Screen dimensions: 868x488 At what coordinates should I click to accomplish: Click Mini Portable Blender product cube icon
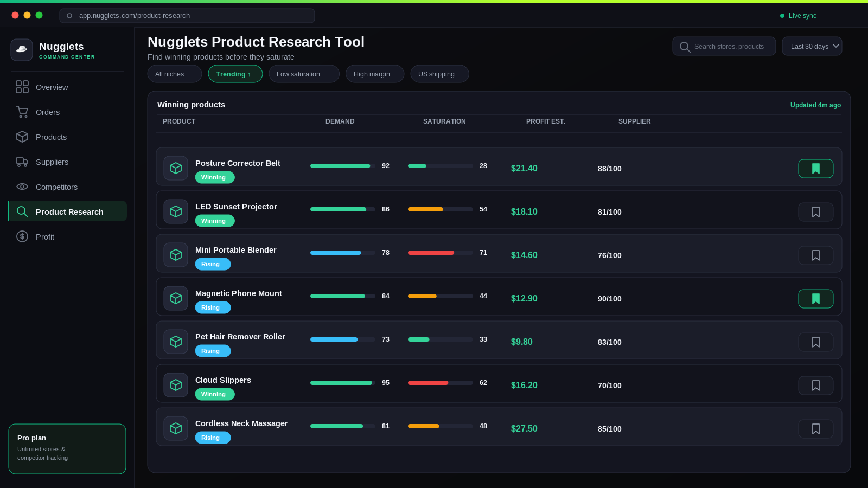click(x=176, y=255)
